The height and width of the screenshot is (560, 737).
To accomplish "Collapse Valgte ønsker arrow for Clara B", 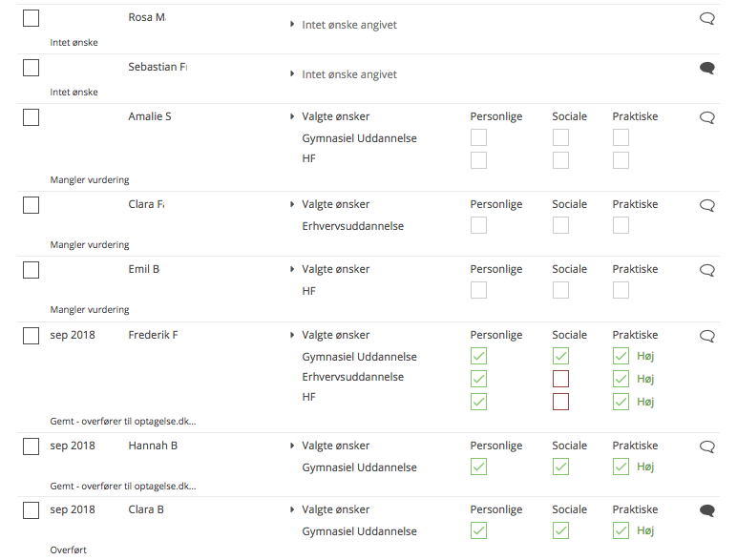I will point(292,509).
